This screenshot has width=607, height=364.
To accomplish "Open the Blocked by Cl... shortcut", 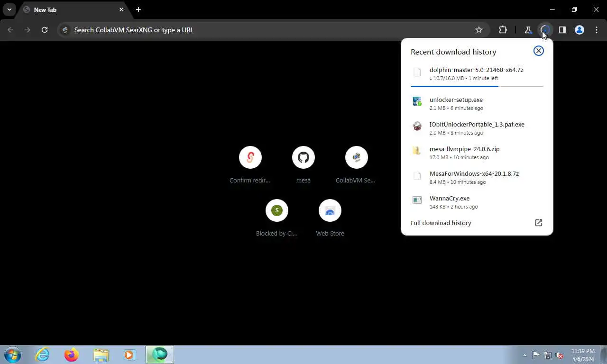I will tap(277, 218).
